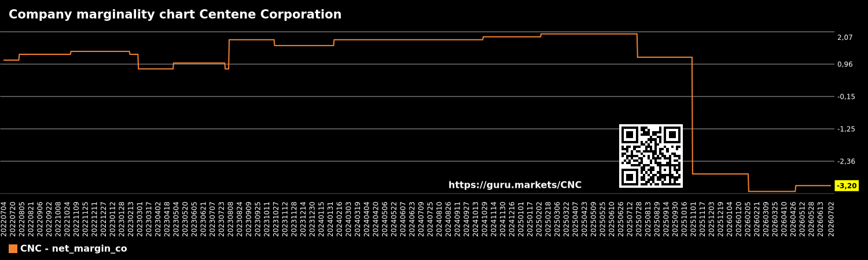Click the x-axis date label 20250728

(x=639, y=219)
